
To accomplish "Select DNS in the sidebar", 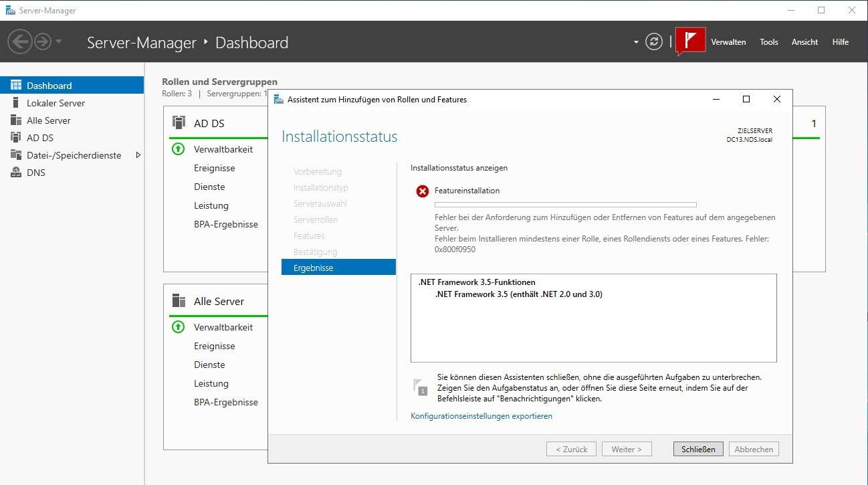I will click(36, 173).
